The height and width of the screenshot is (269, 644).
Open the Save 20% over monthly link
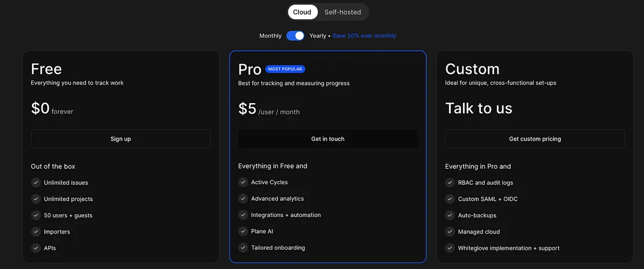coord(364,36)
